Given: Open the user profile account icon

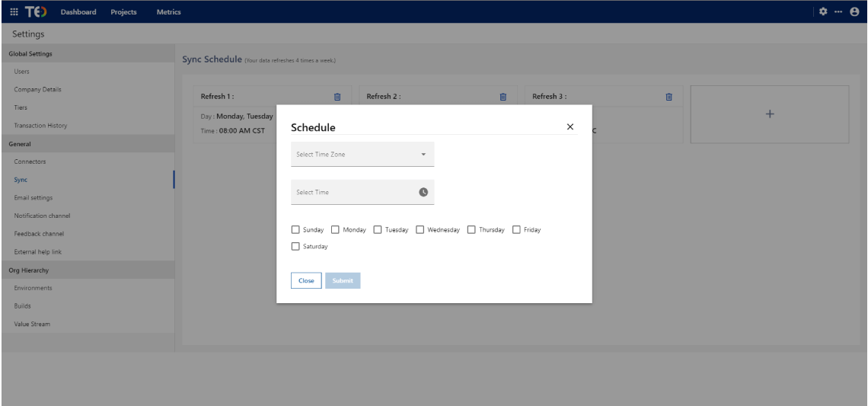Looking at the screenshot, I should click(854, 12).
